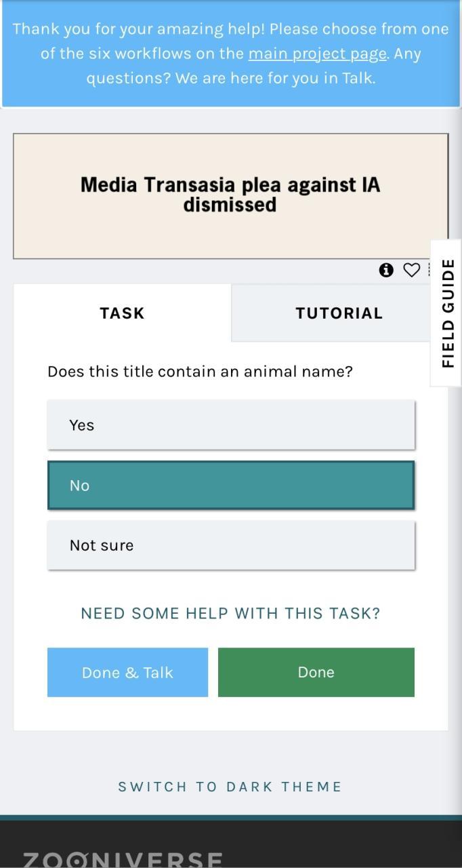462x868 pixels.
Task: Choose the Not sure answer
Action: [231, 545]
